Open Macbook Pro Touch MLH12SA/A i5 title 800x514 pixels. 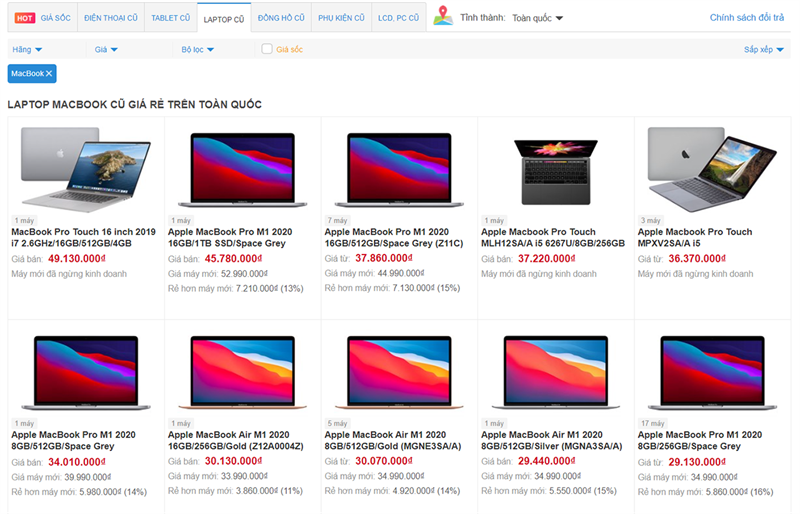[x=553, y=237]
